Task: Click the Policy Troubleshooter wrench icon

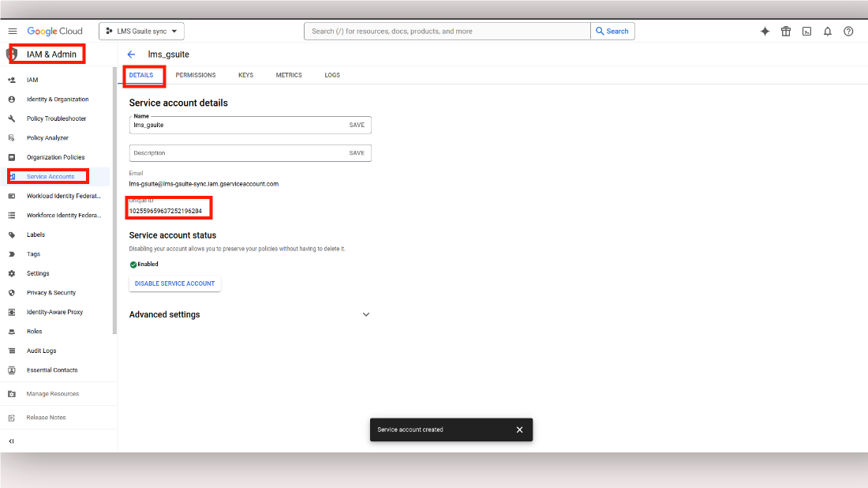Action: coord(12,118)
